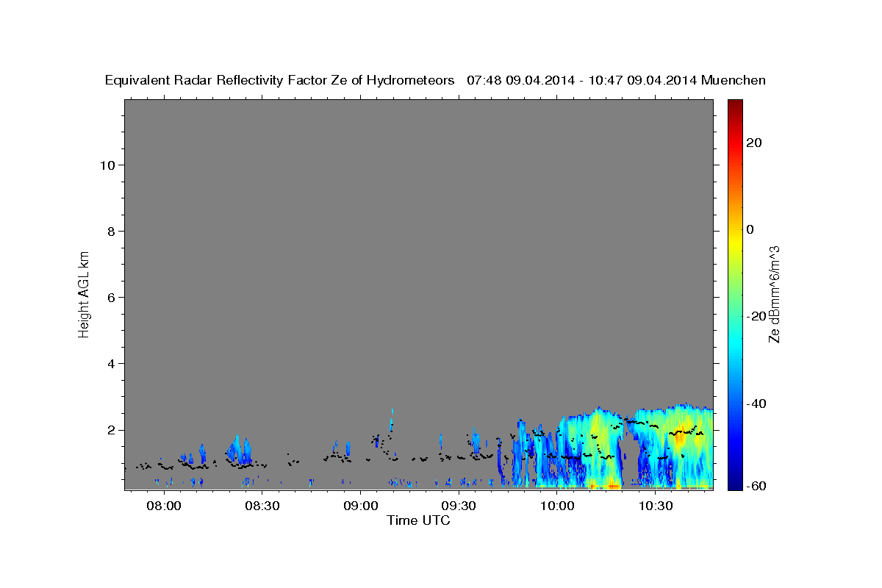Click the 10:30 time tick label
882x588 pixels.
coord(656,506)
